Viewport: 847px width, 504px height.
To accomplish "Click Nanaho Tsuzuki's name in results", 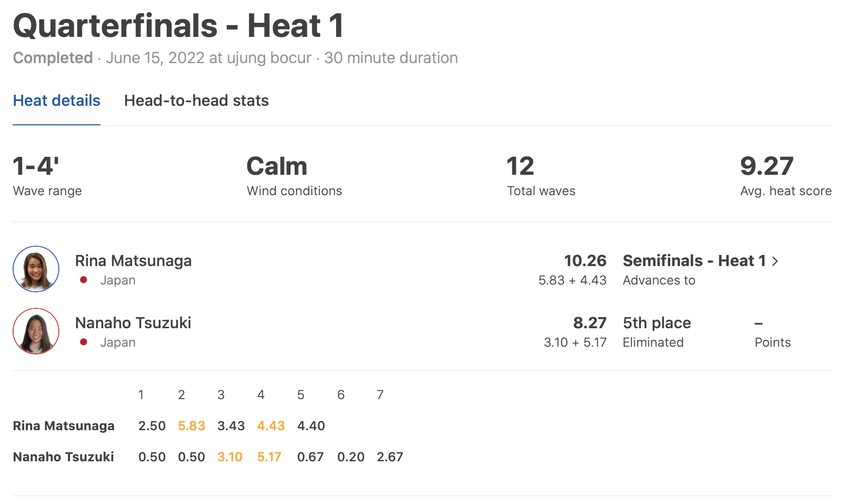I will [x=133, y=323].
